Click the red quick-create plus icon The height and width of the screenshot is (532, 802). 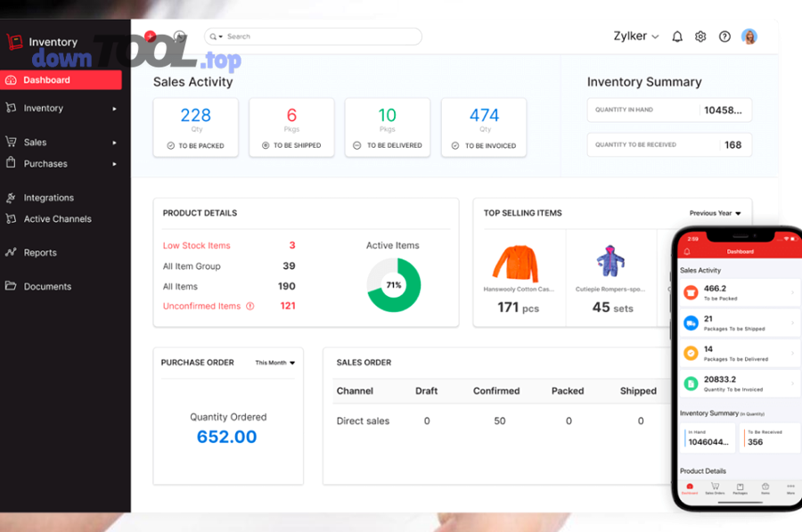[150, 36]
